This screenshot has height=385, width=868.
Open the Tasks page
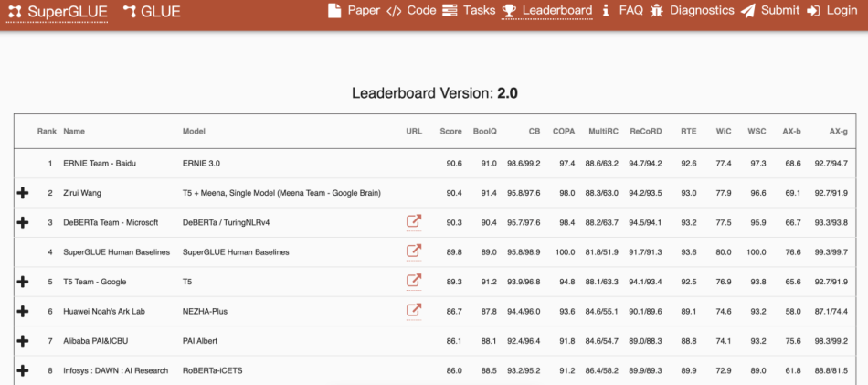click(480, 11)
